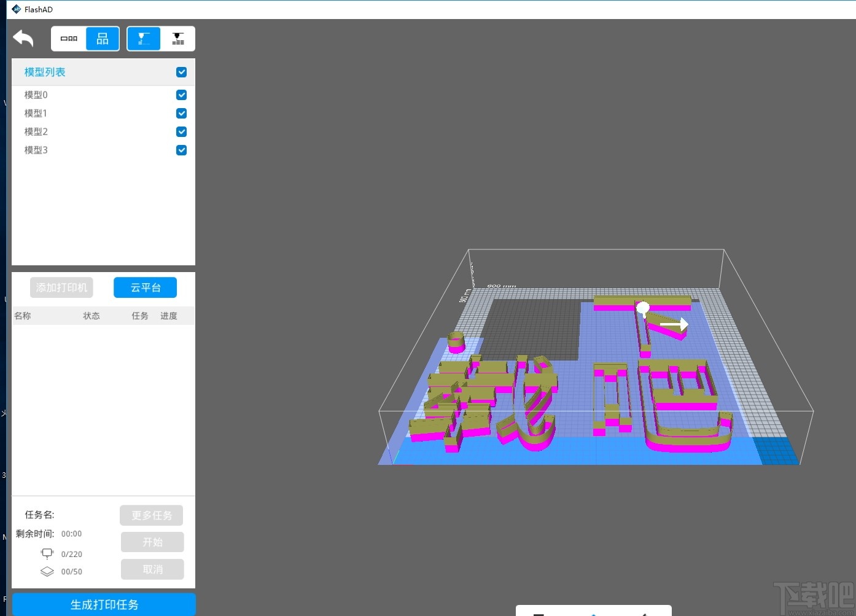Disable the 模型3 checkbox
The width and height of the screenshot is (856, 616).
point(181,150)
